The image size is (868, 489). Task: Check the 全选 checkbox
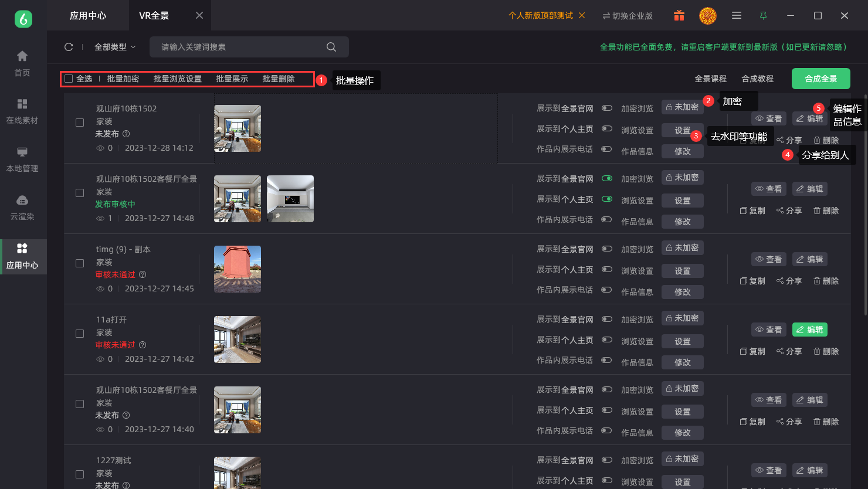point(69,79)
